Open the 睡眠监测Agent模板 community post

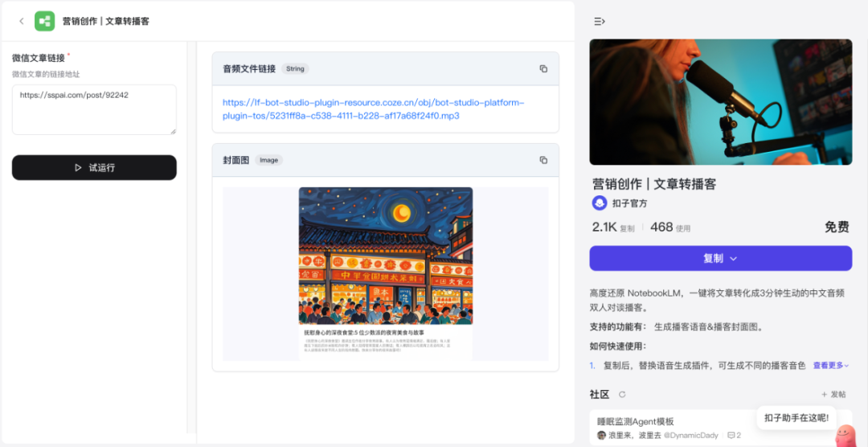coord(636,421)
